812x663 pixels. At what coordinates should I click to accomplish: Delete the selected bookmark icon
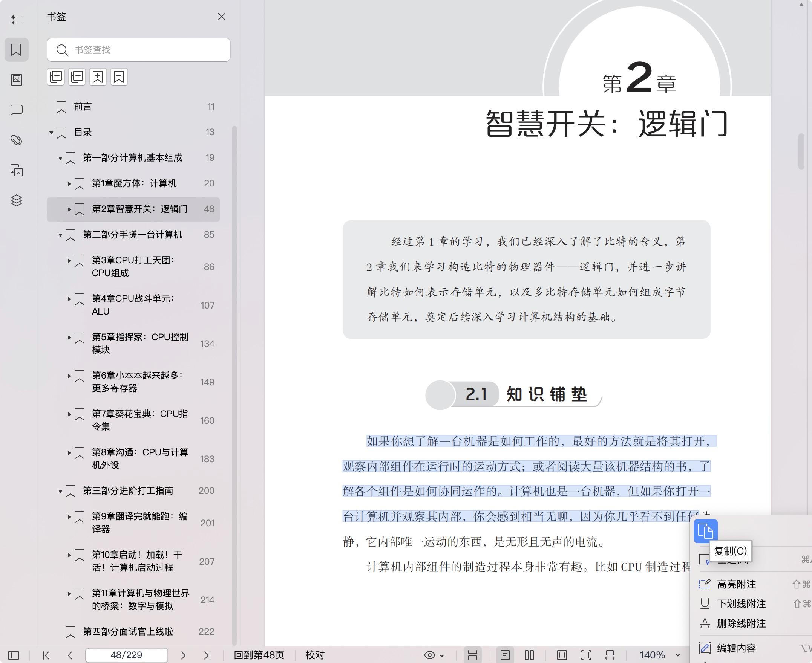119,77
